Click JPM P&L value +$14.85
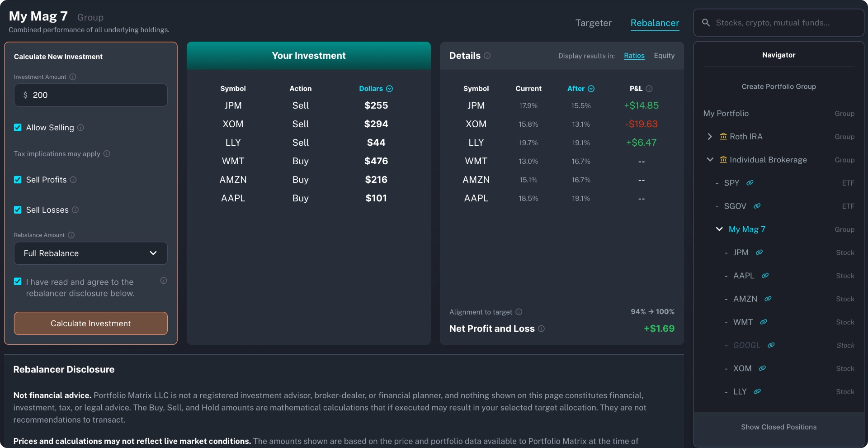The image size is (868, 448). click(x=642, y=105)
